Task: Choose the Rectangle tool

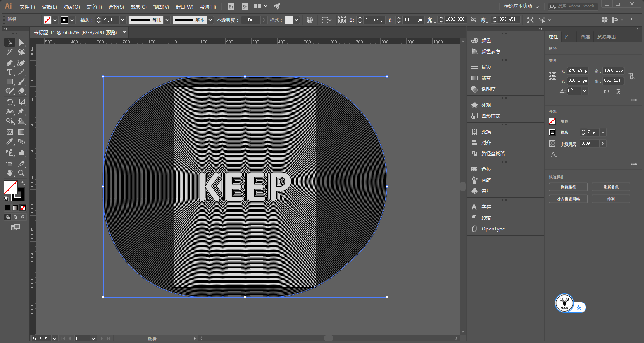Action: pyautogui.click(x=10, y=82)
